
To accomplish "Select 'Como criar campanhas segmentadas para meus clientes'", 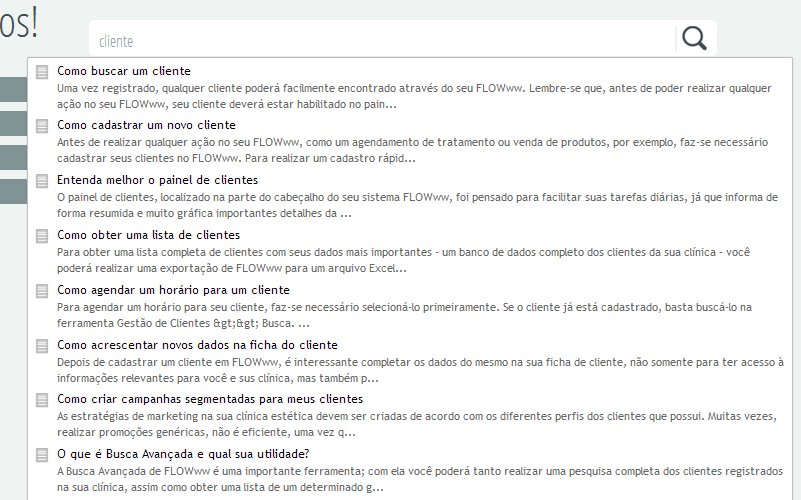I will [210, 399].
